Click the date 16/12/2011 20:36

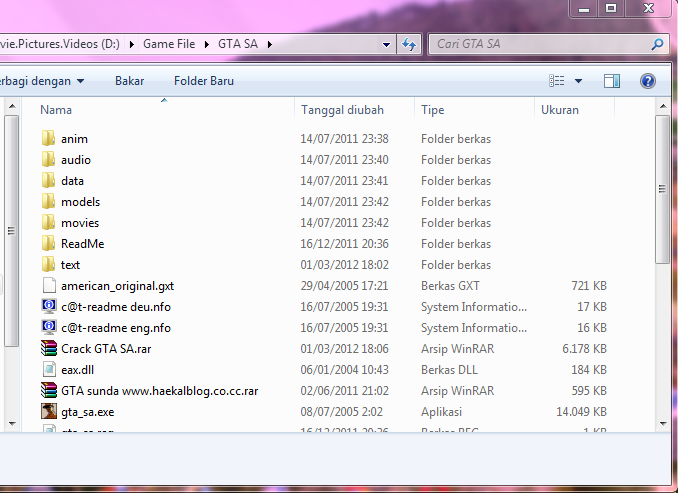click(x=345, y=243)
